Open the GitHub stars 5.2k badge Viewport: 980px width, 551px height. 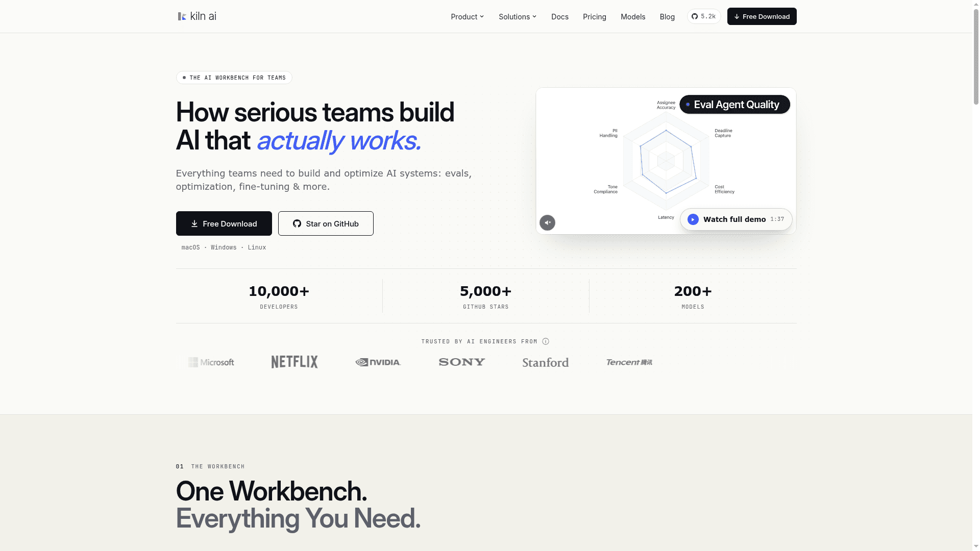point(704,16)
